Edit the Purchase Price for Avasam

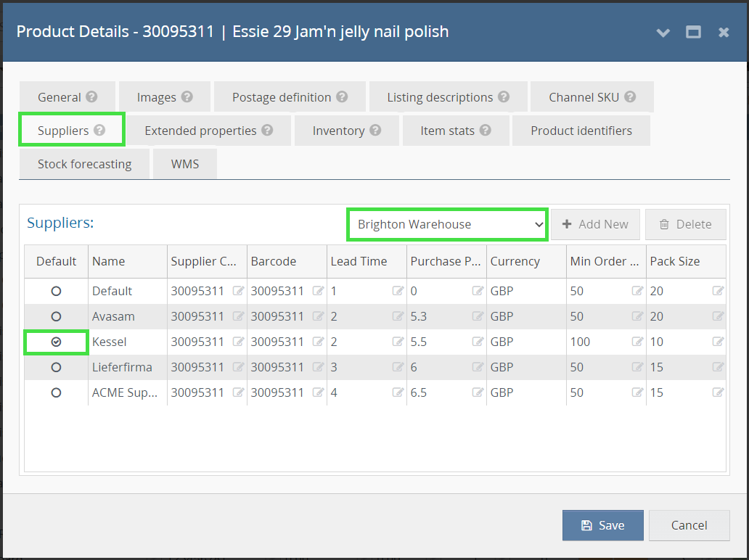(478, 316)
